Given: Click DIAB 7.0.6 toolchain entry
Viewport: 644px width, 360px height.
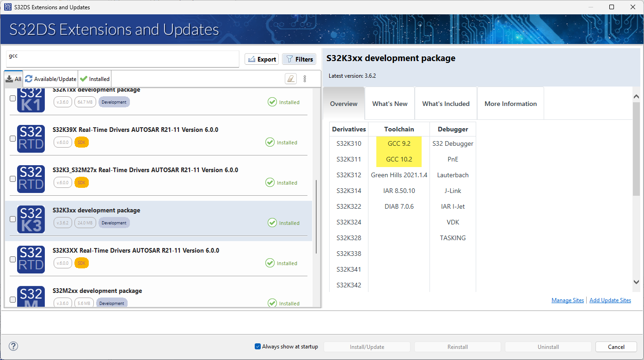Looking at the screenshot, I should click(x=399, y=206).
